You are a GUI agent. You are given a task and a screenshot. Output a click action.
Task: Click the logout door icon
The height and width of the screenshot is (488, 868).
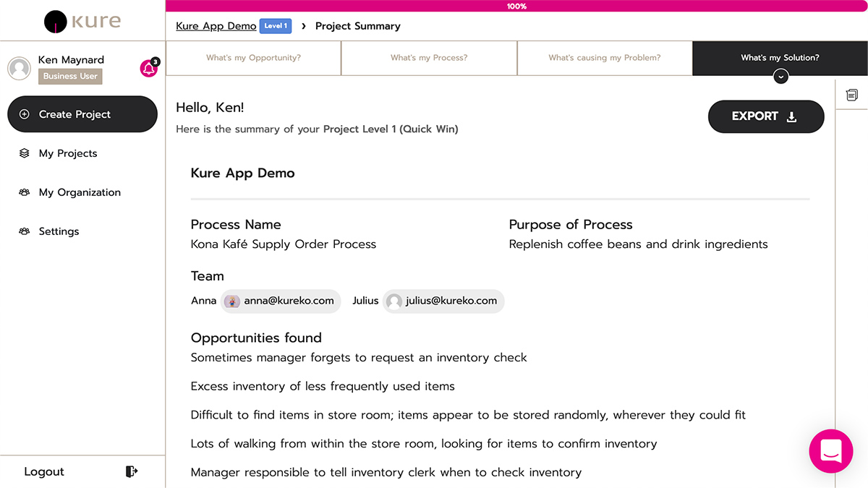(131, 471)
